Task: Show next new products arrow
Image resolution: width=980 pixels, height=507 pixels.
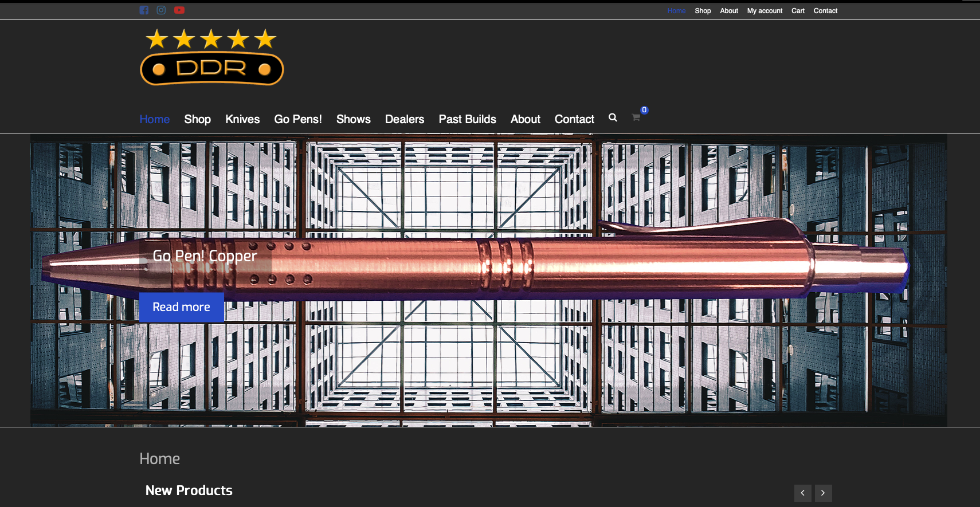Action: [x=823, y=493]
